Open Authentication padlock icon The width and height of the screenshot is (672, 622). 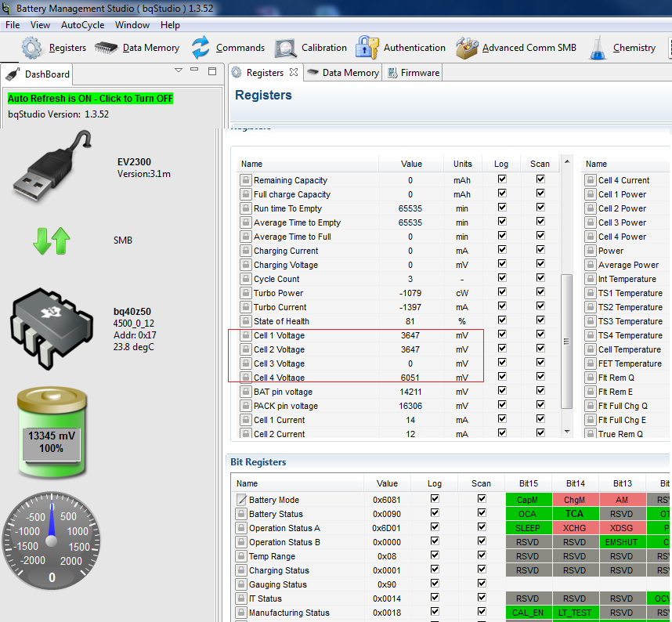(367, 48)
